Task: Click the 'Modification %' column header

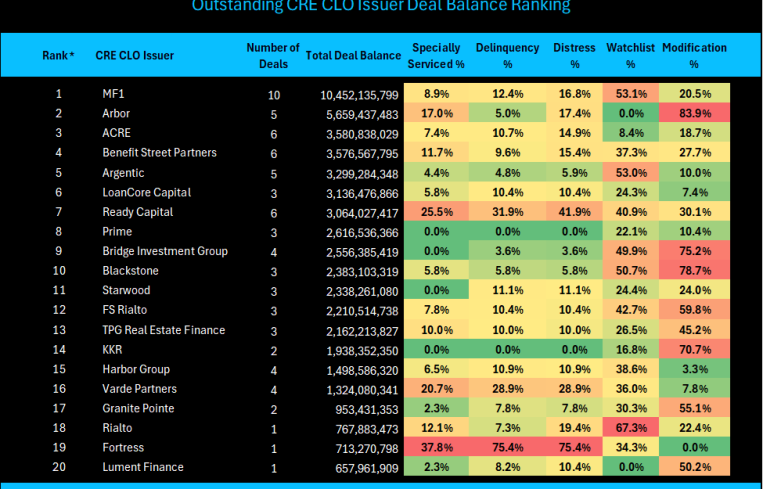Action: 694,56
